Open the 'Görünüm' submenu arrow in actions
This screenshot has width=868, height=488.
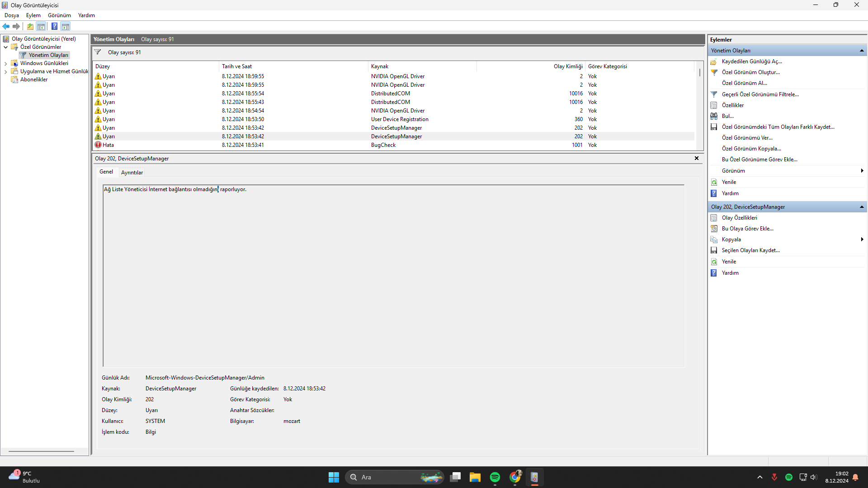tap(862, 171)
